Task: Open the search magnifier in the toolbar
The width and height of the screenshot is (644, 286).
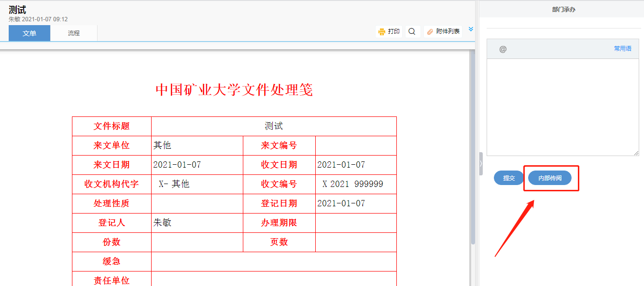Action: (412, 31)
